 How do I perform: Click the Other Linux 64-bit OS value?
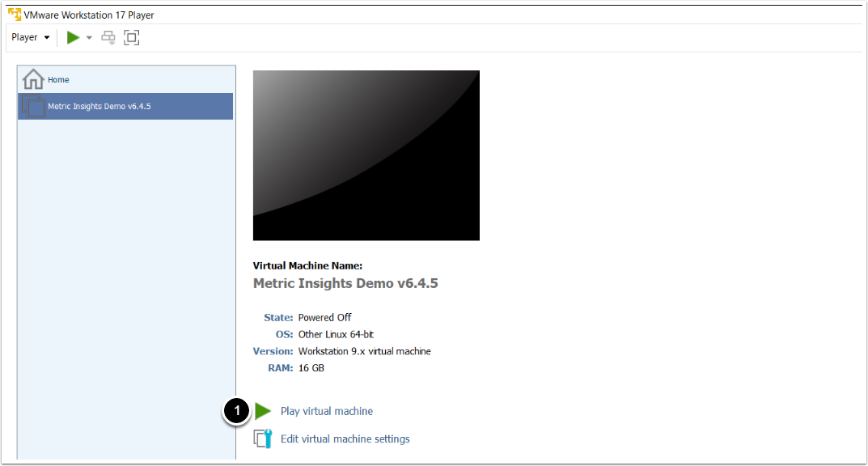336,334
